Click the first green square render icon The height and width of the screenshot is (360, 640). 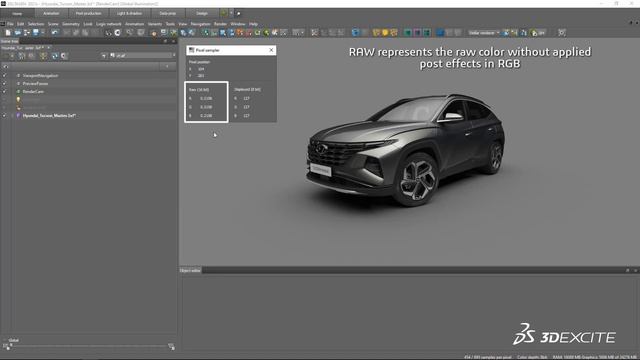[407, 33]
